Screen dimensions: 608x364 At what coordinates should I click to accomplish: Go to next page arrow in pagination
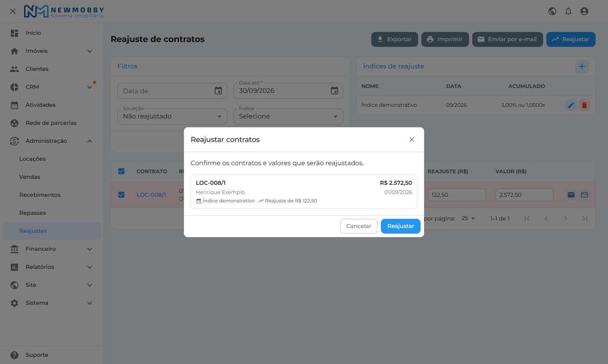(566, 218)
